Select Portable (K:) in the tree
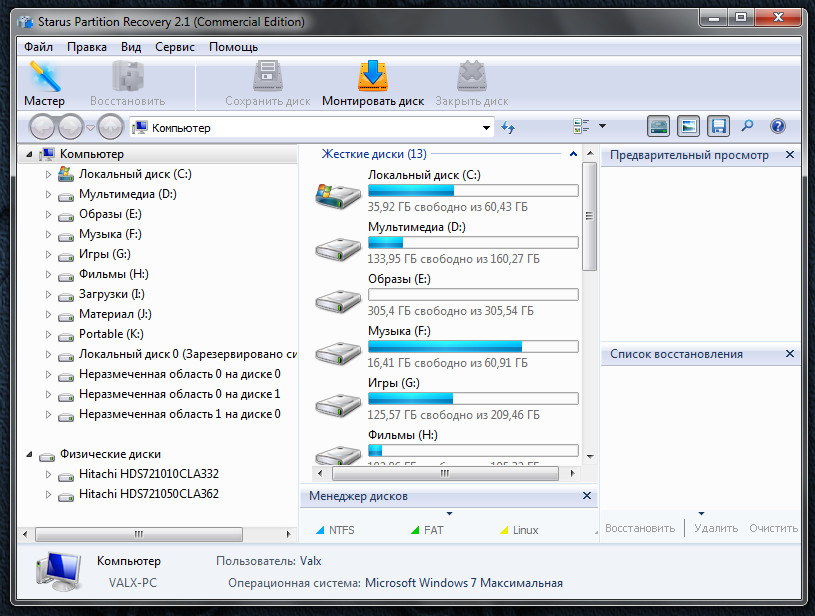Viewport: 815px width, 616px height. click(111, 334)
